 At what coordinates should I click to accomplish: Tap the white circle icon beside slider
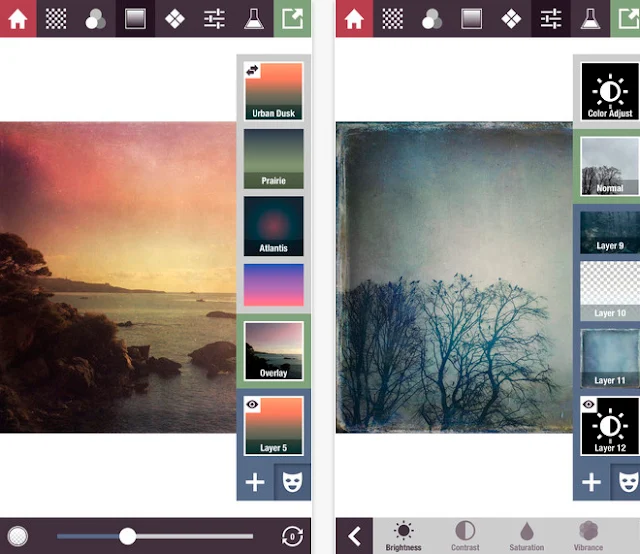pos(18,536)
